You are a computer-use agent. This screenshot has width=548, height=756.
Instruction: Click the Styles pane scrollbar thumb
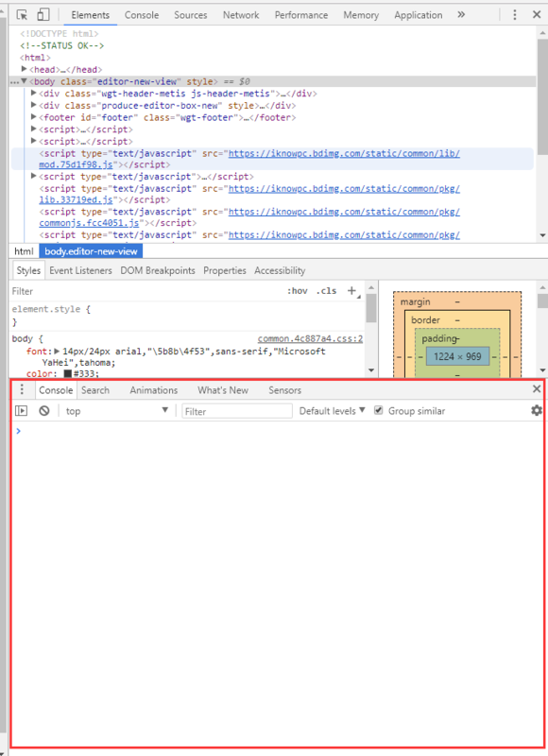pyautogui.click(x=370, y=308)
